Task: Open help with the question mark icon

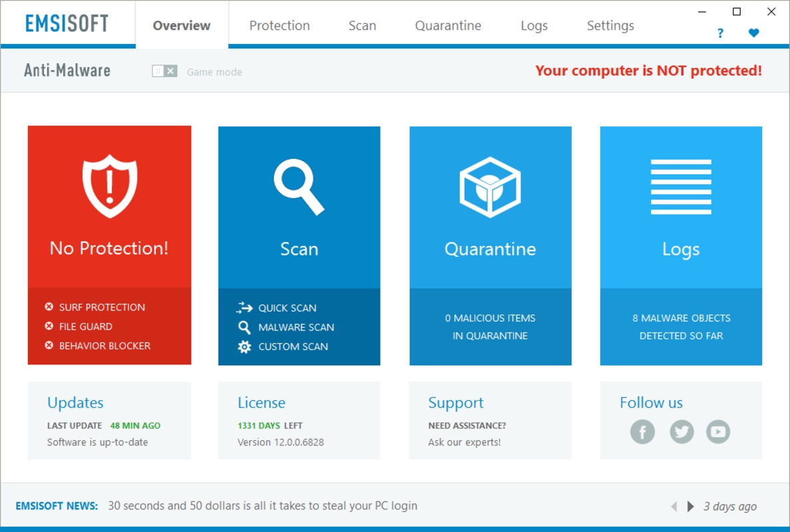Action: tap(721, 33)
